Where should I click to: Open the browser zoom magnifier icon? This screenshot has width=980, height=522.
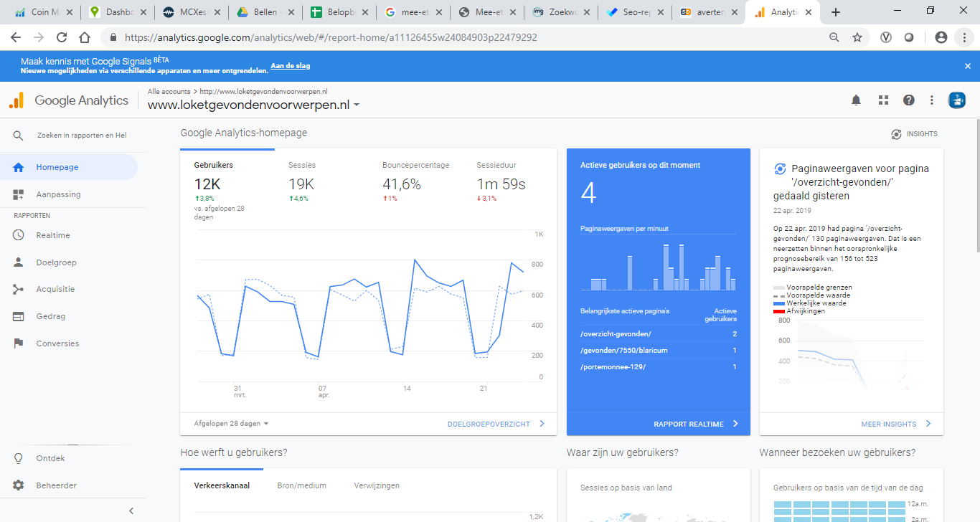(834, 37)
